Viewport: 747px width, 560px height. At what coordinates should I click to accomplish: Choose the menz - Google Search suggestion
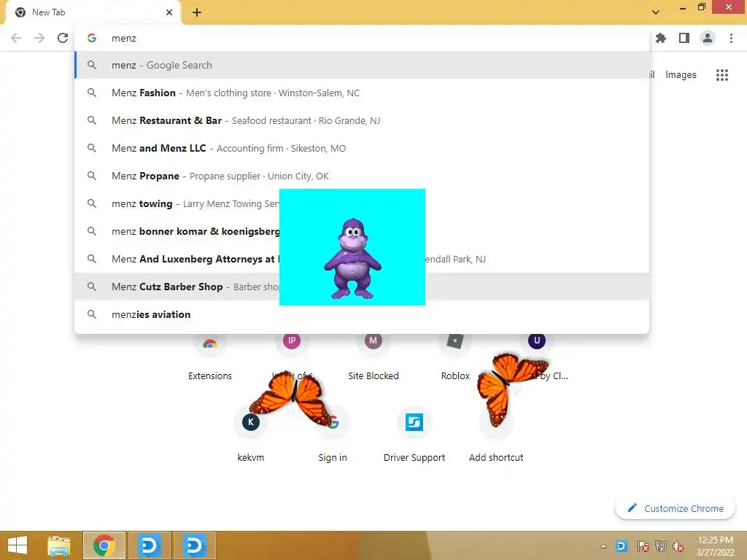point(362,65)
